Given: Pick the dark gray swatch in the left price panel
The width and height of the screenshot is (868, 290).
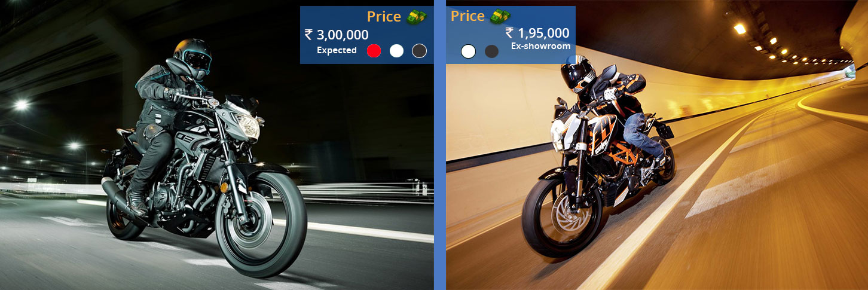Looking at the screenshot, I should pos(419,51).
